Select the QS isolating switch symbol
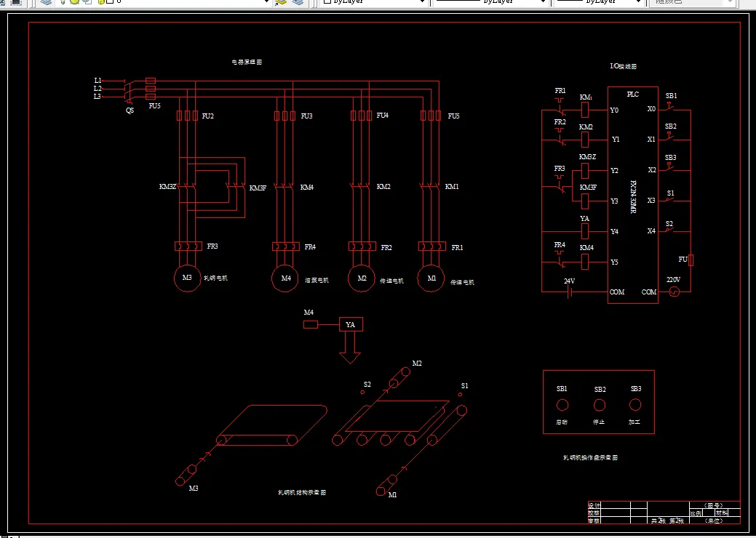This screenshot has height=538, width=756. pyautogui.click(x=128, y=92)
